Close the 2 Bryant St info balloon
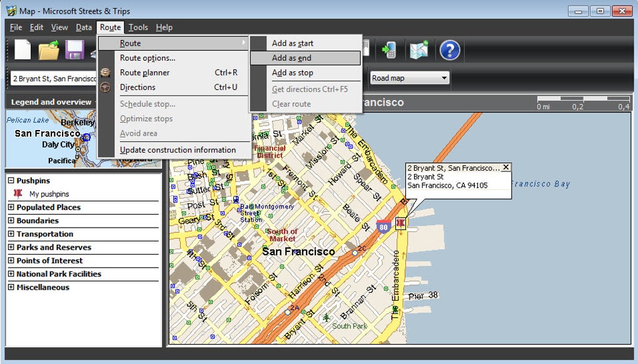 [x=506, y=167]
